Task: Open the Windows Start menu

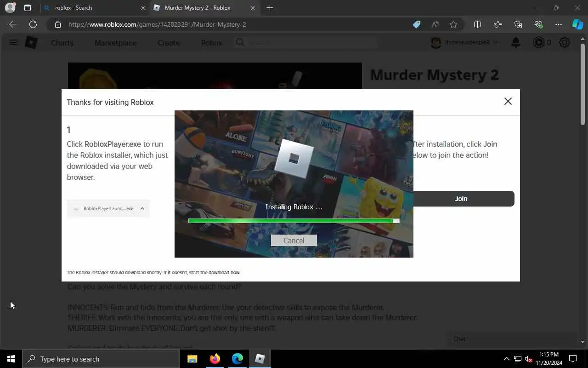Action: [x=11, y=359]
